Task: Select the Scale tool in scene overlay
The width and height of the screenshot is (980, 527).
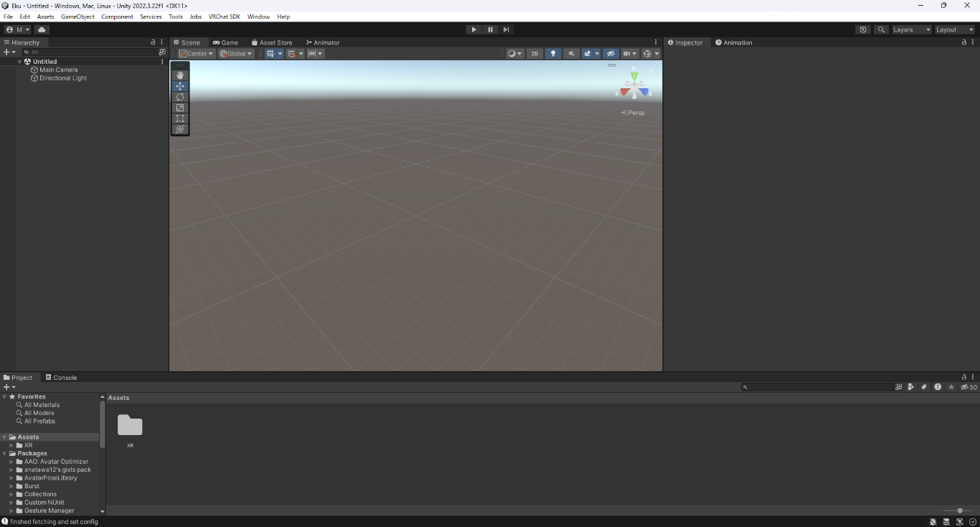Action: (x=180, y=108)
